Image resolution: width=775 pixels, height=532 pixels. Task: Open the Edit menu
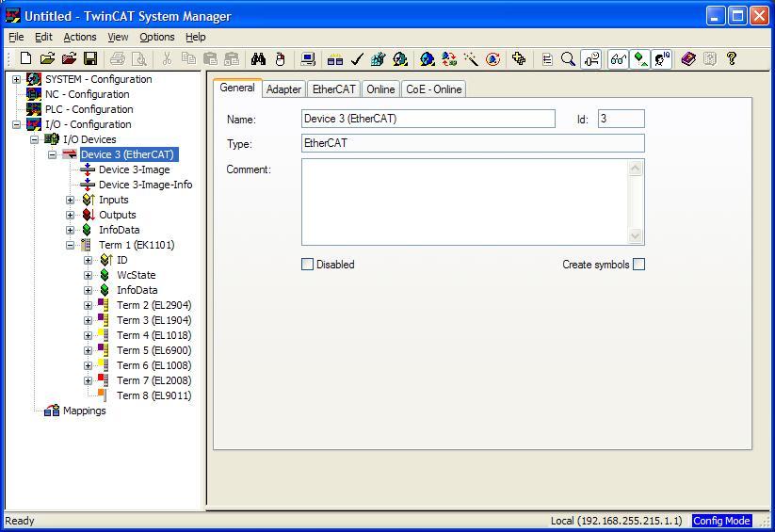[x=43, y=37]
